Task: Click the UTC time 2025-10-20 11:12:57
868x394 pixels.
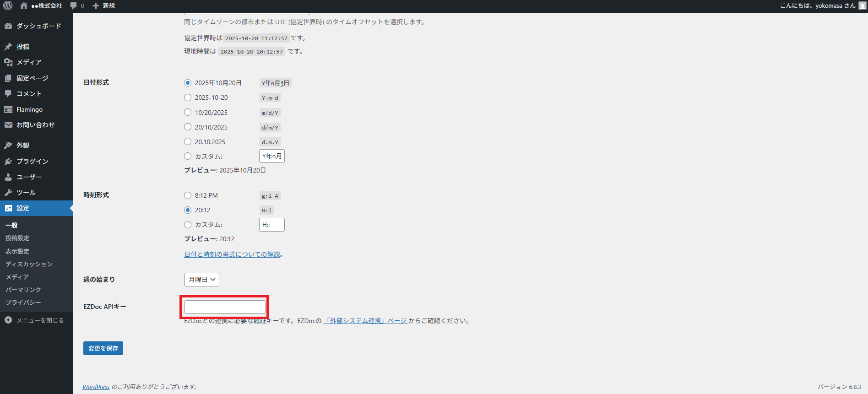Action: (x=256, y=38)
